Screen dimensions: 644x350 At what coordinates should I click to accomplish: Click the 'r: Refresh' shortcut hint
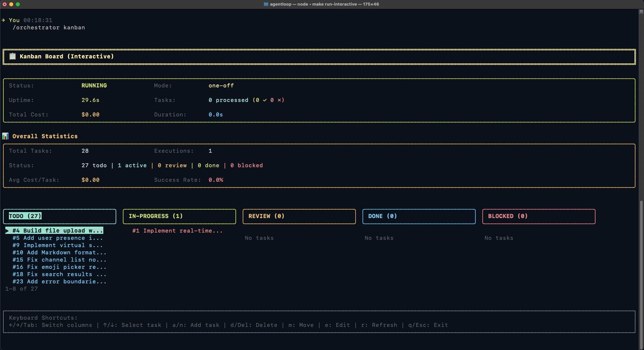point(379,325)
